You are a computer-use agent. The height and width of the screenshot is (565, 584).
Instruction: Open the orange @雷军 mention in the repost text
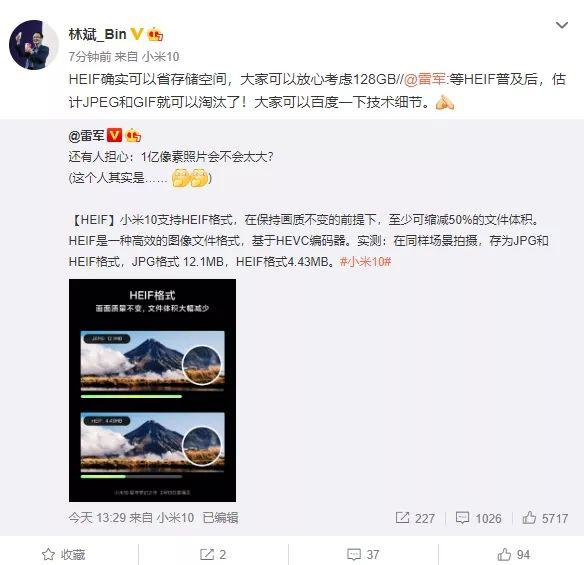425,79
